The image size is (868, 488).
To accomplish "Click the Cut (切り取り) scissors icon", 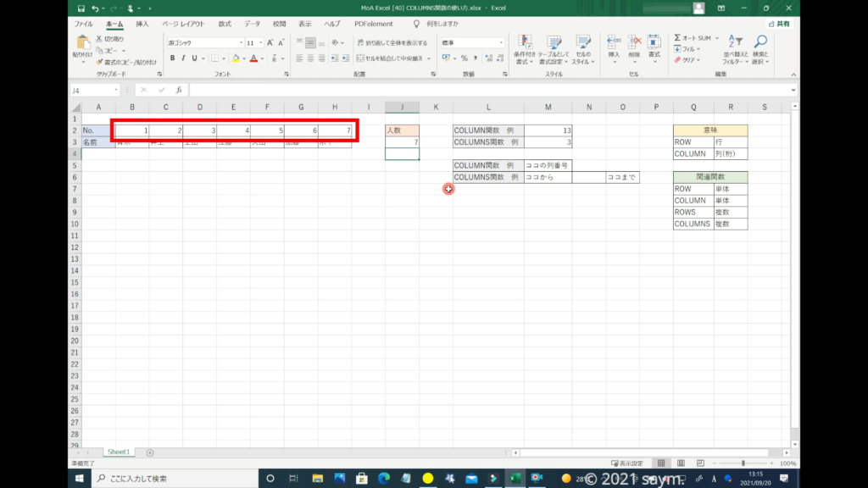I will (x=99, y=39).
